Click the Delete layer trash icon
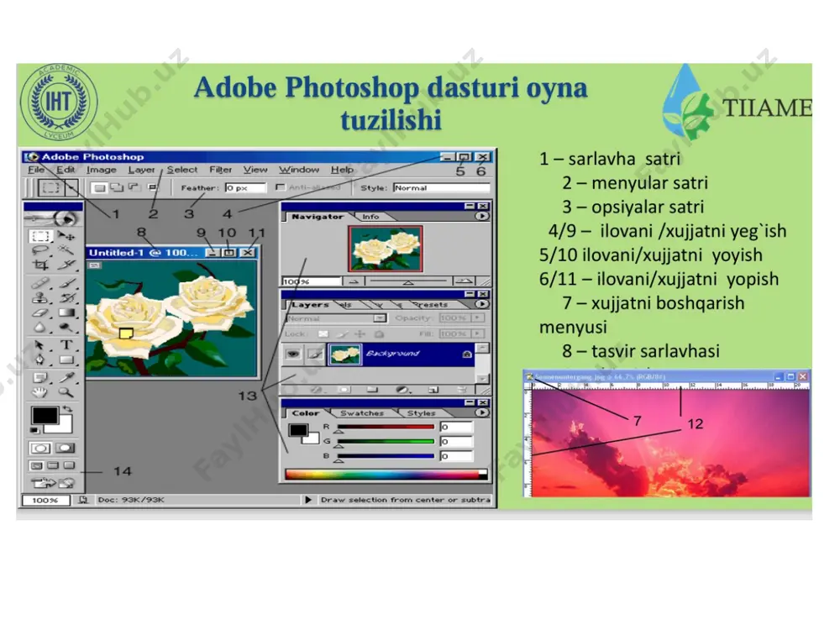This screenshot has height=630, width=840. (462, 390)
